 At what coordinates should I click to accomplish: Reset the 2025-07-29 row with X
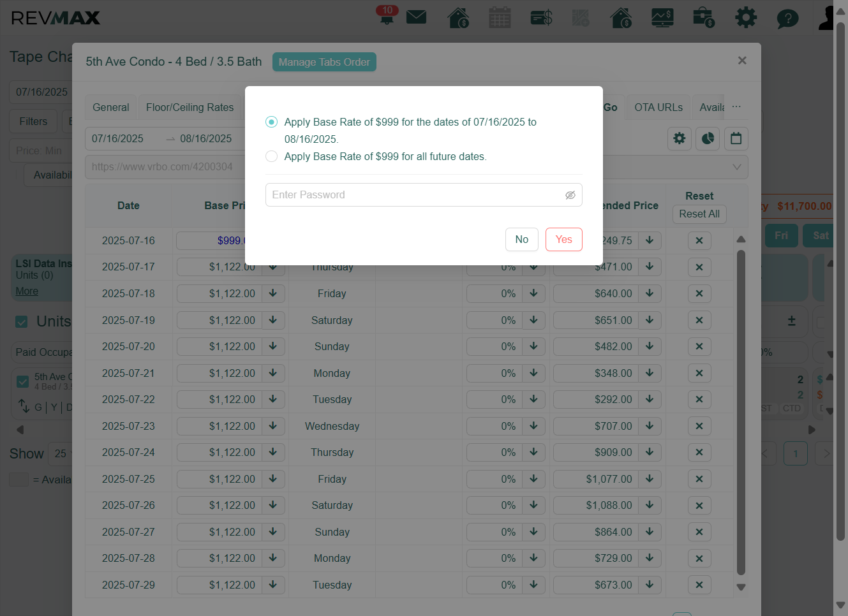pos(699,585)
